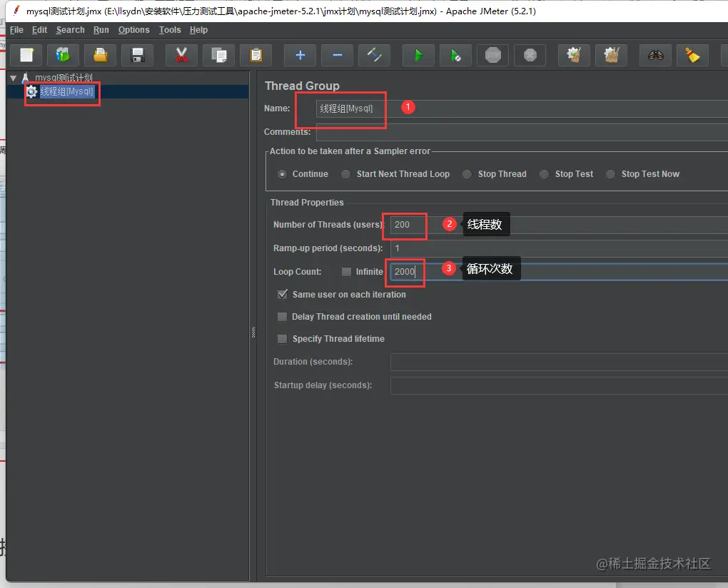The width and height of the screenshot is (728, 588).
Task: Open the Search menu
Action: 70,30
